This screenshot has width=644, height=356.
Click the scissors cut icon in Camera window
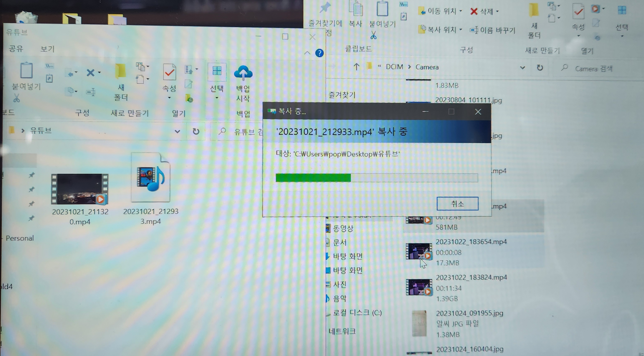373,35
